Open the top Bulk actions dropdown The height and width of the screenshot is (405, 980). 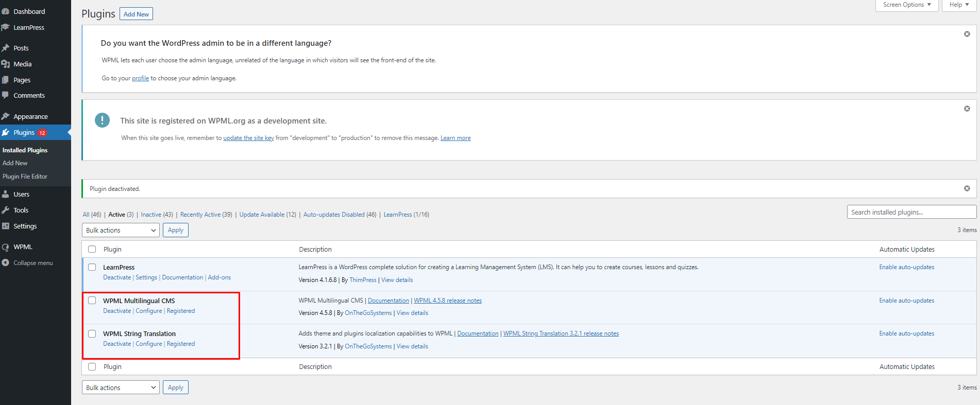121,230
